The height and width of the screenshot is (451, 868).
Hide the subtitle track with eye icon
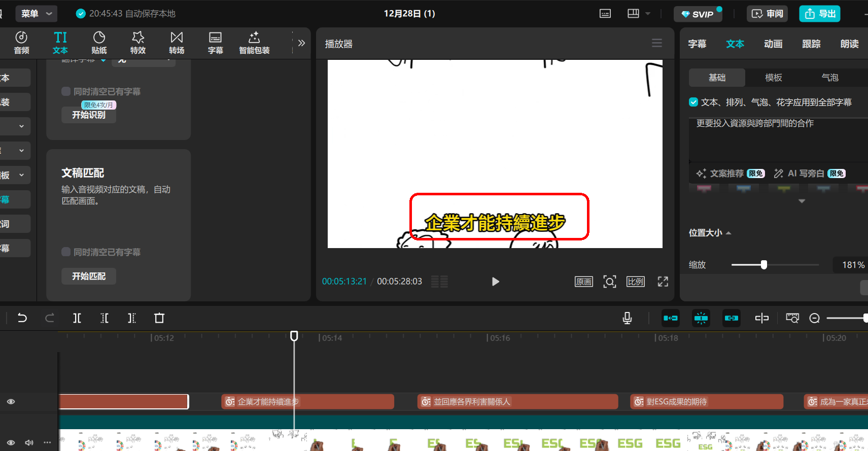[11, 402]
